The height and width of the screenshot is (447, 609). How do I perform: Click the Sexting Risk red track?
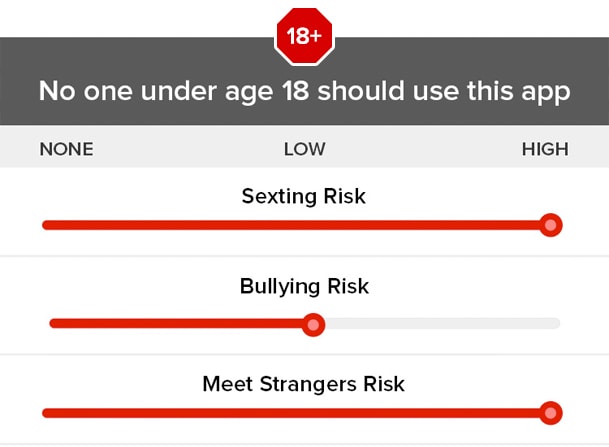pyautogui.click(x=291, y=225)
